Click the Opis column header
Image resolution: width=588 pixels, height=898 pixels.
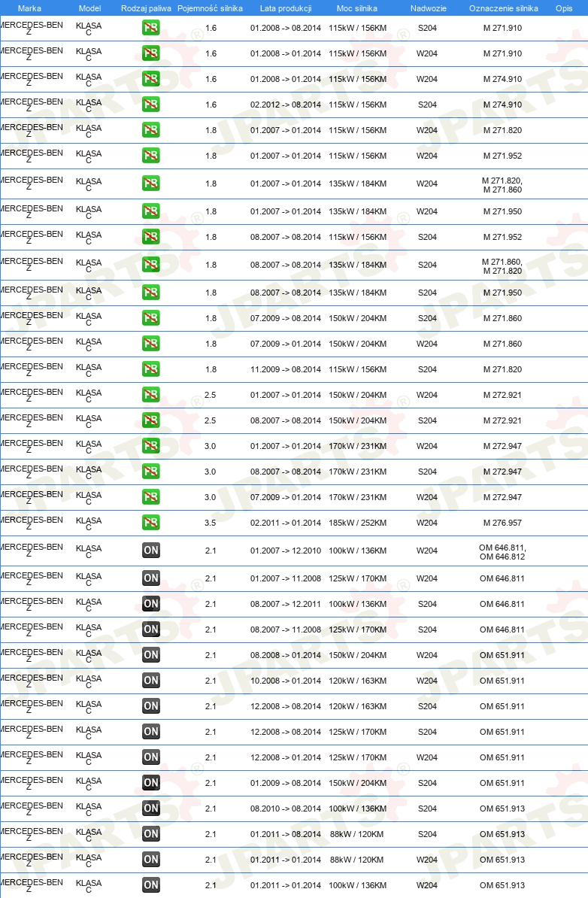[564, 8]
